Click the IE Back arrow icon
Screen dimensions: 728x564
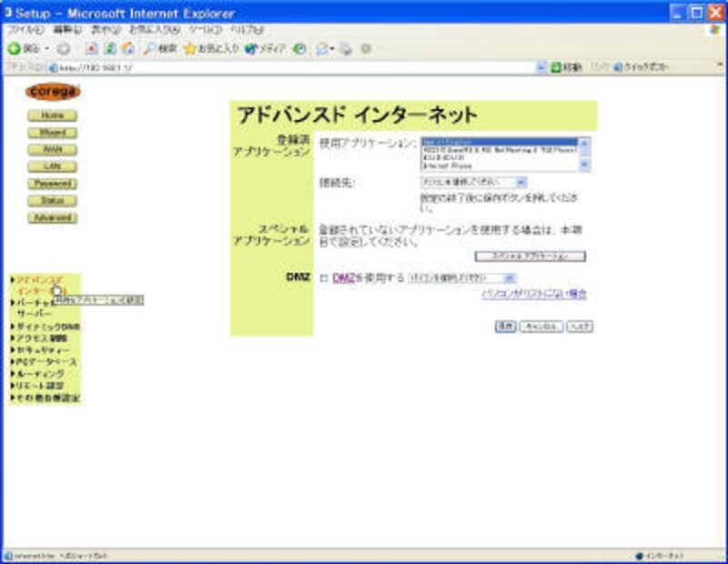[15, 48]
